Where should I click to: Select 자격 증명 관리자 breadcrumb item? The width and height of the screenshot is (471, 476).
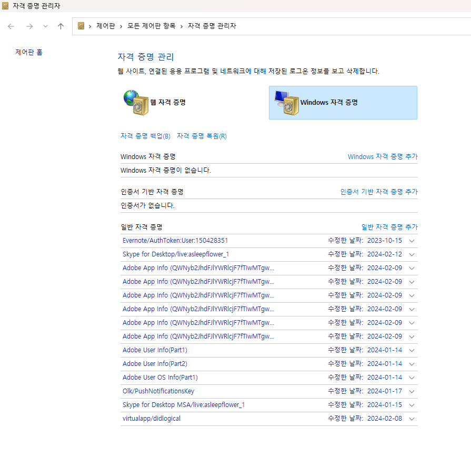pyautogui.click(x=212, y=26)
